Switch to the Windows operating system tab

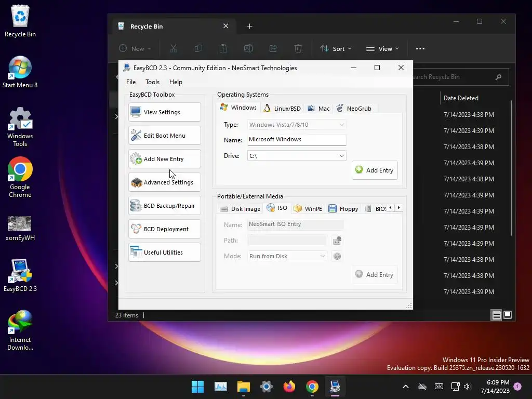click(x=238, y=108)
